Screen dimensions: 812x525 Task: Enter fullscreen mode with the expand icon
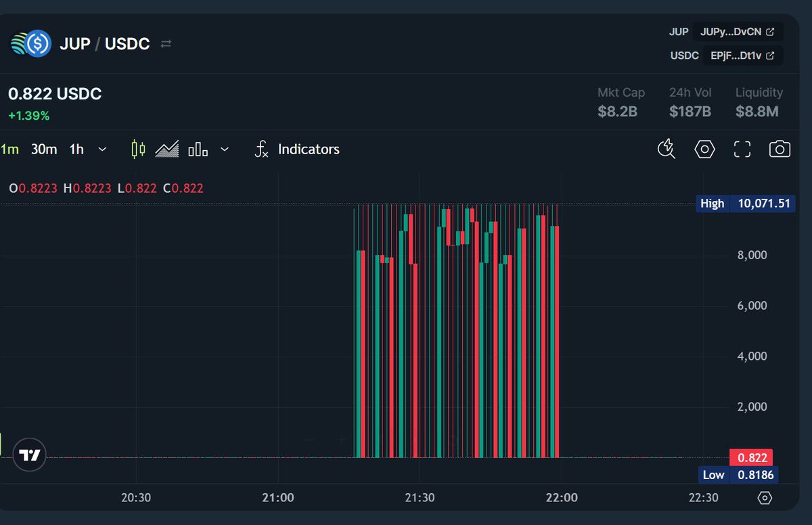(742, 149)
